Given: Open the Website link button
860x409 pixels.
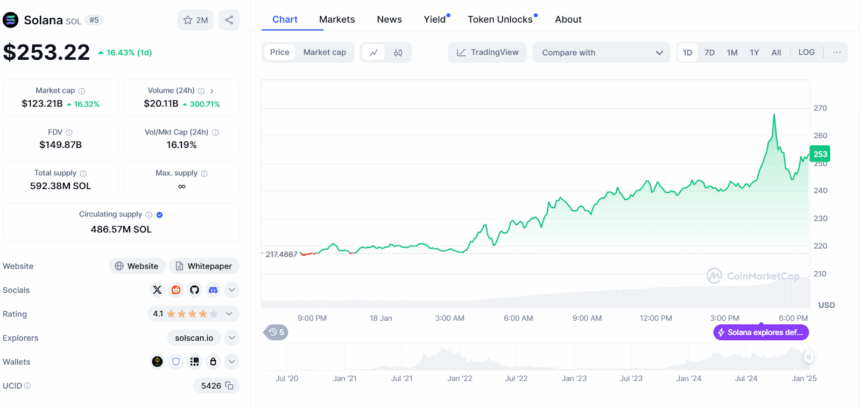Looking at the screenshot, I should click(137, 266).
